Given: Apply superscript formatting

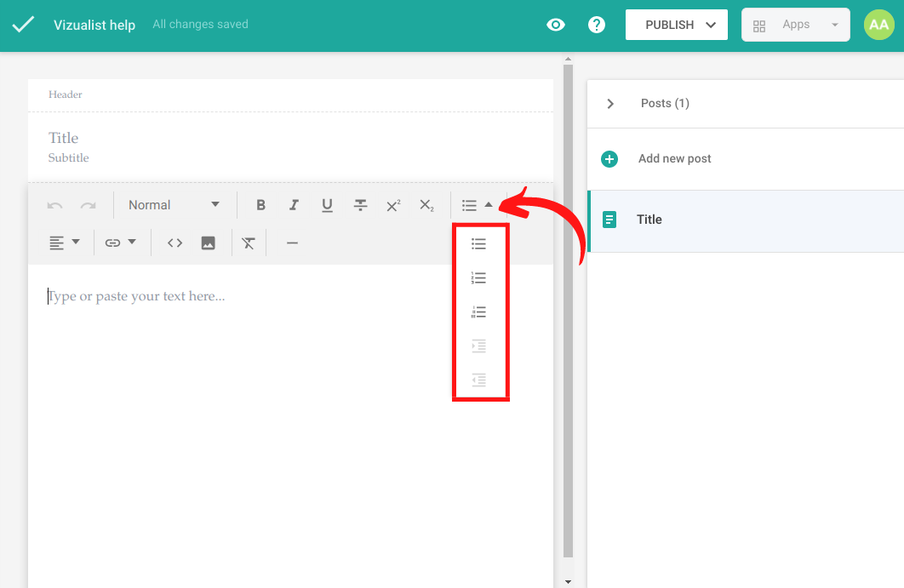Looking at the screenshot, I should [393, 205].
